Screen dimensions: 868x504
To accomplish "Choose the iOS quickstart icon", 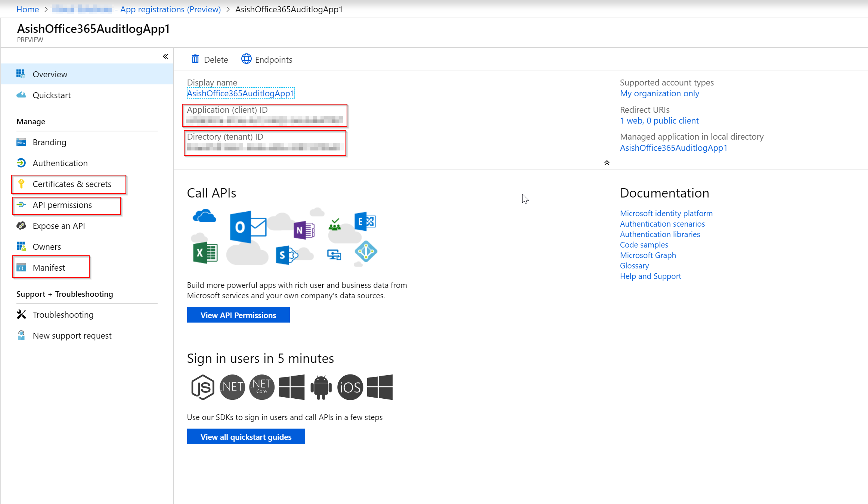I will (350, 387).
